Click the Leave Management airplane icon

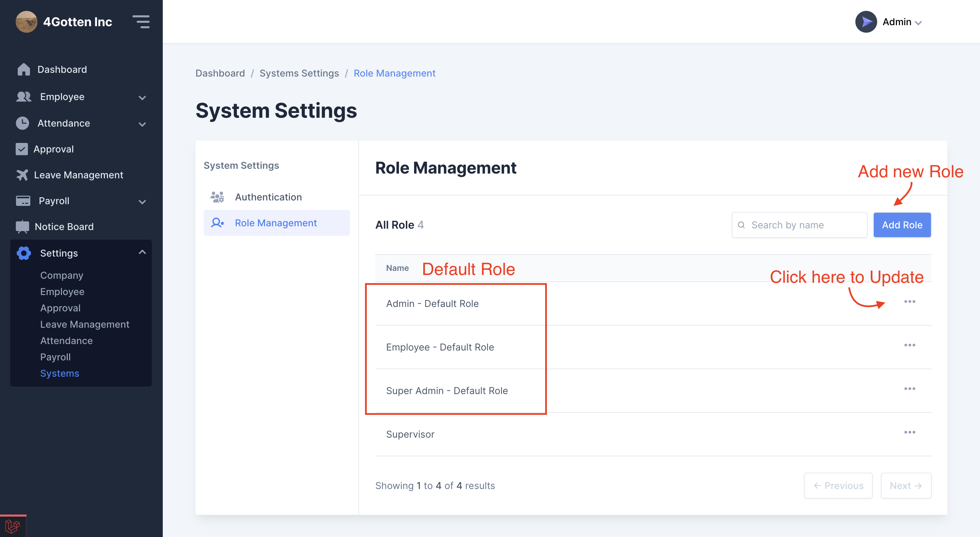22,175
